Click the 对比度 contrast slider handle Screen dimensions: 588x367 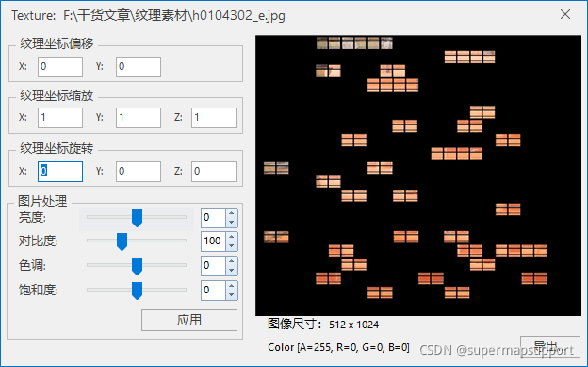pos(122,242)
